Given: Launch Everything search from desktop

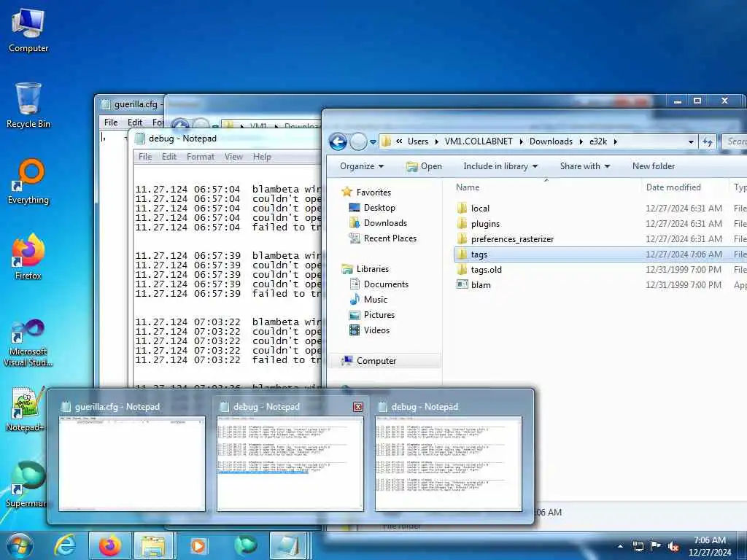Looking at the screenshot, I should coord(28,182).
